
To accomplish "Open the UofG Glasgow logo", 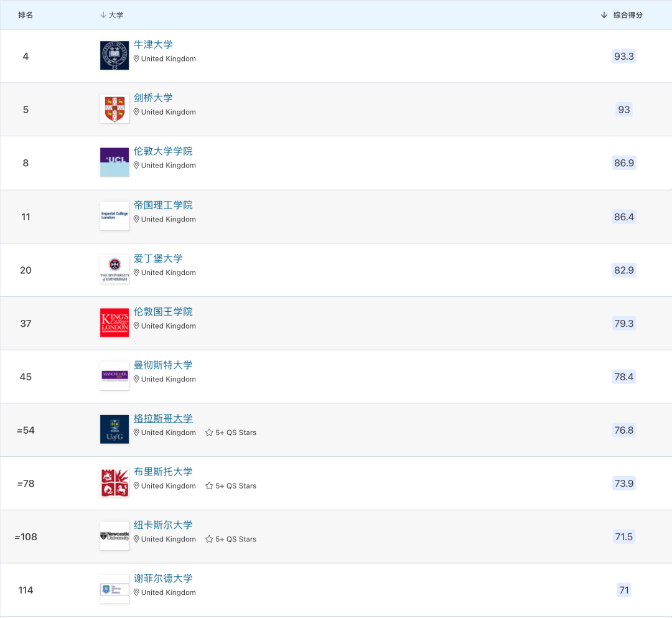I will pyautogui.click(x=114, y=429).
